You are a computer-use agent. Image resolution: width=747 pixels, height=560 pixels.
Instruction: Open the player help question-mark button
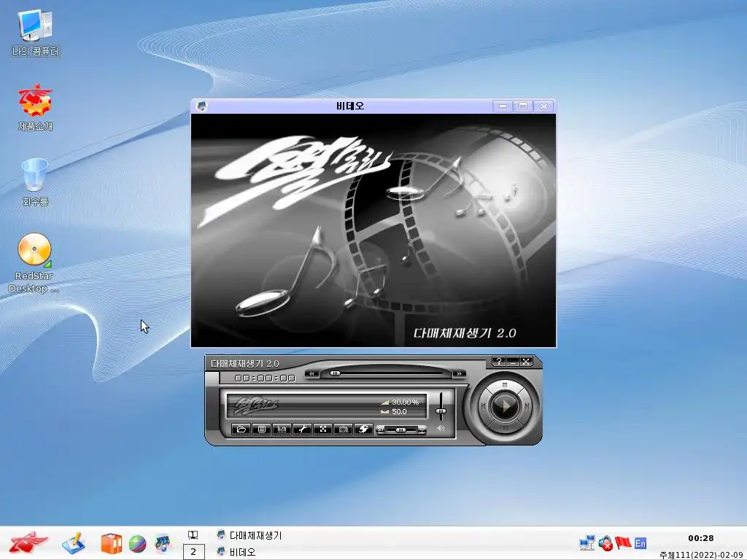pos(498,362)
